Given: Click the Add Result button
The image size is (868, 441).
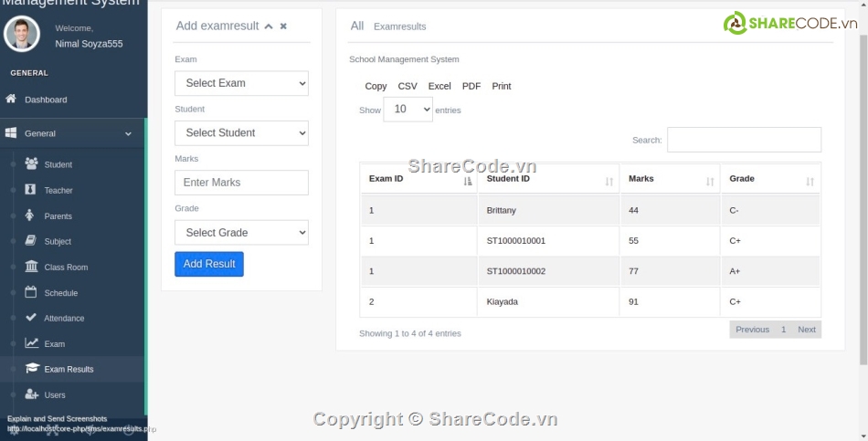Looking at the screenshot, I should [x=209, y=264].
